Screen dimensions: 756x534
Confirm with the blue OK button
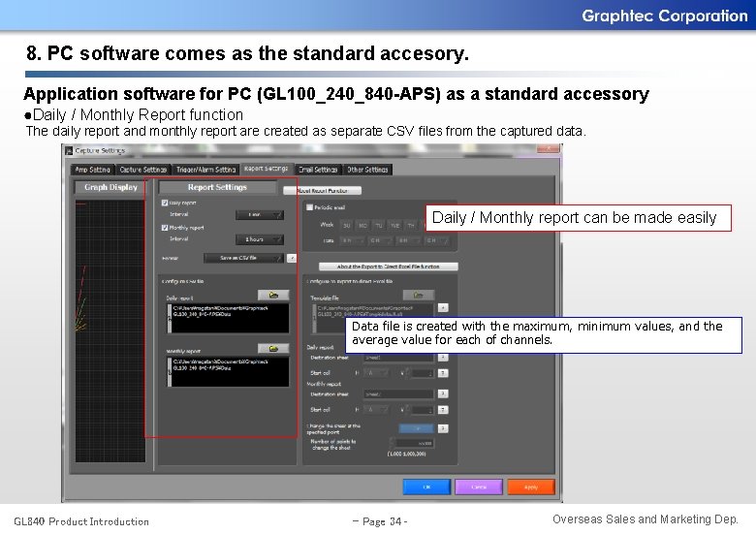(426, 487)
